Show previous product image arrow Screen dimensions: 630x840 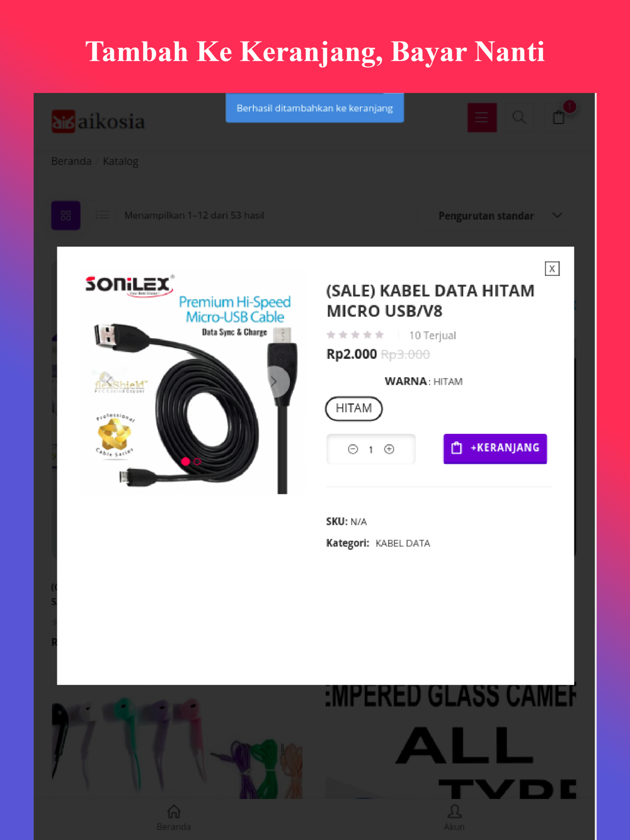point(110,381)
